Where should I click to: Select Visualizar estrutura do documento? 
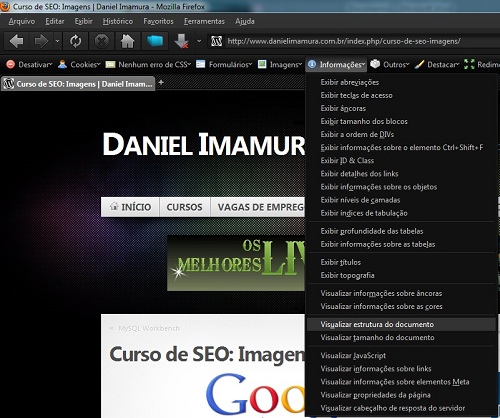(401, 324)
